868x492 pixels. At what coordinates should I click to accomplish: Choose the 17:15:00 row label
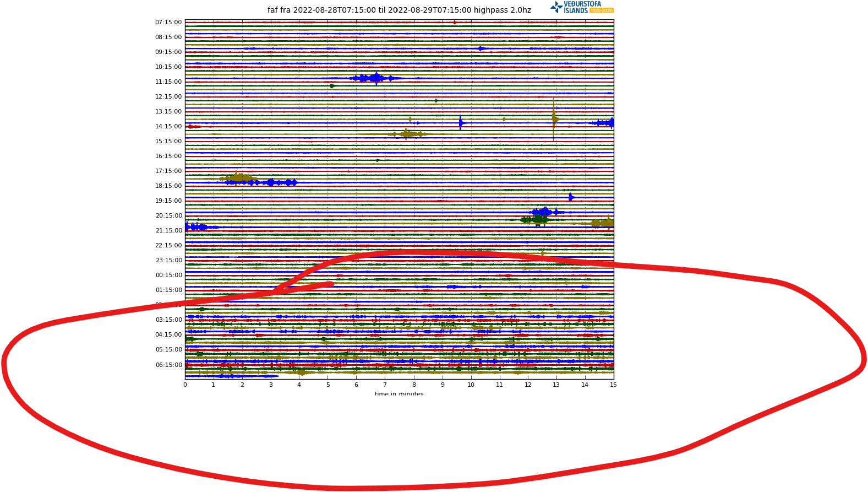(x=168, y=171)
